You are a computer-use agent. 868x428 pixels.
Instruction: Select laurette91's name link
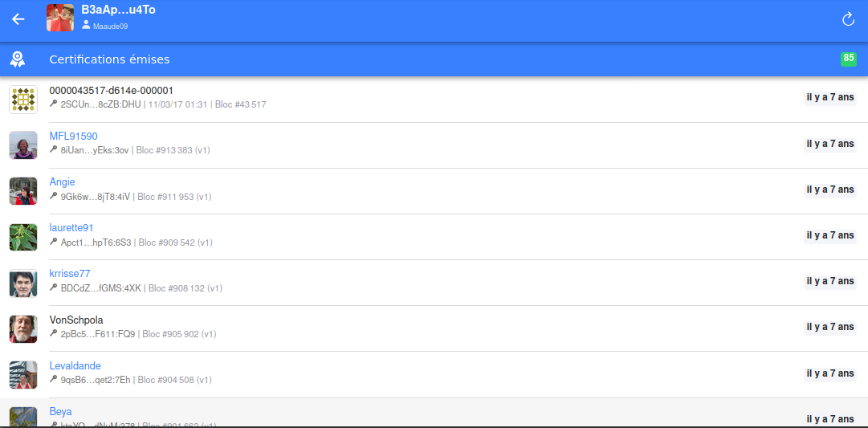tap(71, 228)
